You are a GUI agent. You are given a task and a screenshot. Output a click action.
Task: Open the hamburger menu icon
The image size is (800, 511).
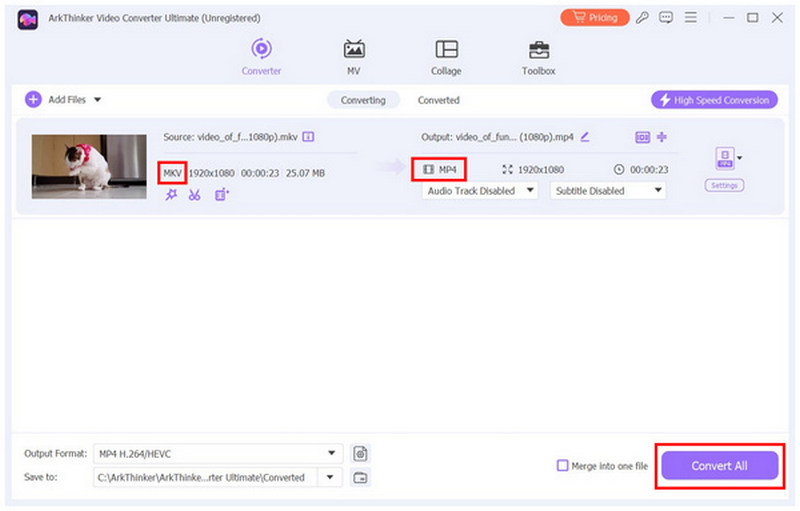pyautogui.click(x=690, y=17)
